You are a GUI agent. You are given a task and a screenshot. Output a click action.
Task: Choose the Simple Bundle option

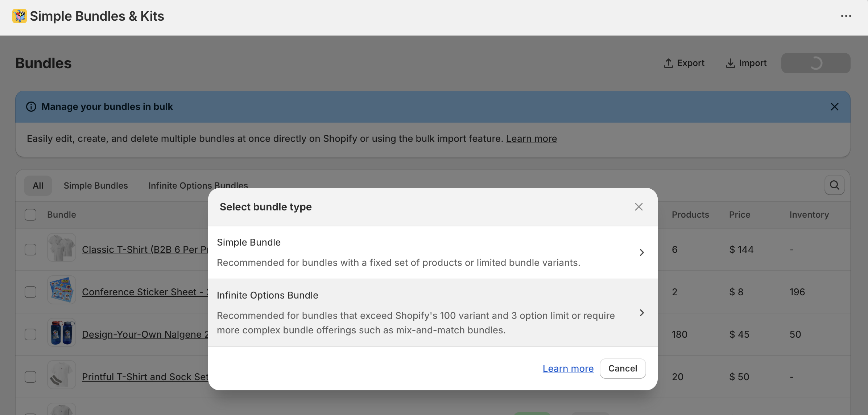[x=433, y=252]
